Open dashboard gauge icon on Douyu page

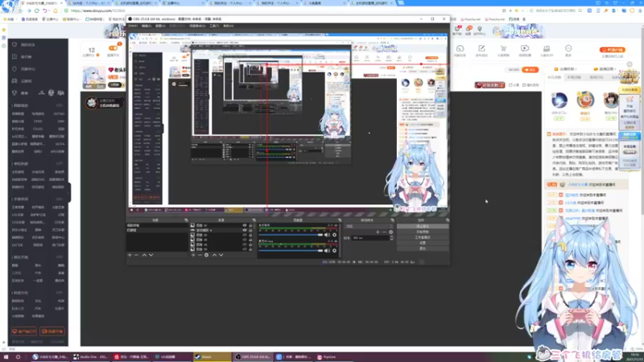(x=460, y=48)
